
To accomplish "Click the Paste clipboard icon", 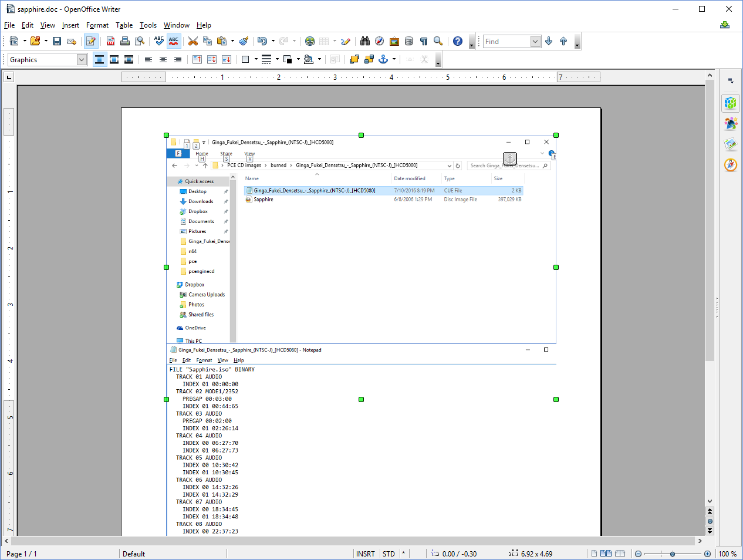I will coord(222,41).
